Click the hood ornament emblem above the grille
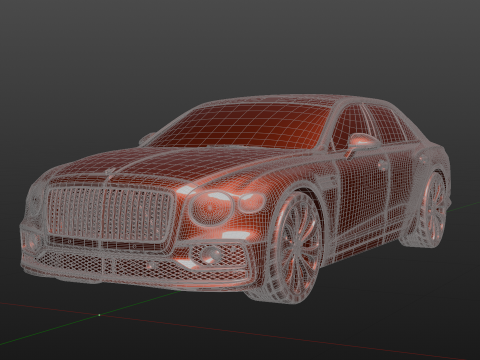Viewport: 480px width, 360px height. click(110, 171)
